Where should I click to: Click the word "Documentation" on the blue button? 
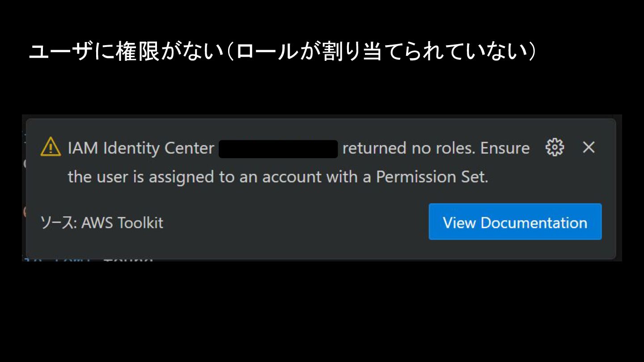pos(534,223)
